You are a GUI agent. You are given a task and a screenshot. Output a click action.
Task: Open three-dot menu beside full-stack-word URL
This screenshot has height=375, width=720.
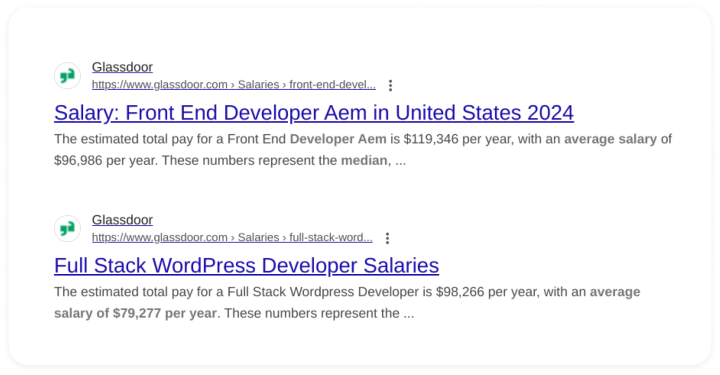[388, 238]
